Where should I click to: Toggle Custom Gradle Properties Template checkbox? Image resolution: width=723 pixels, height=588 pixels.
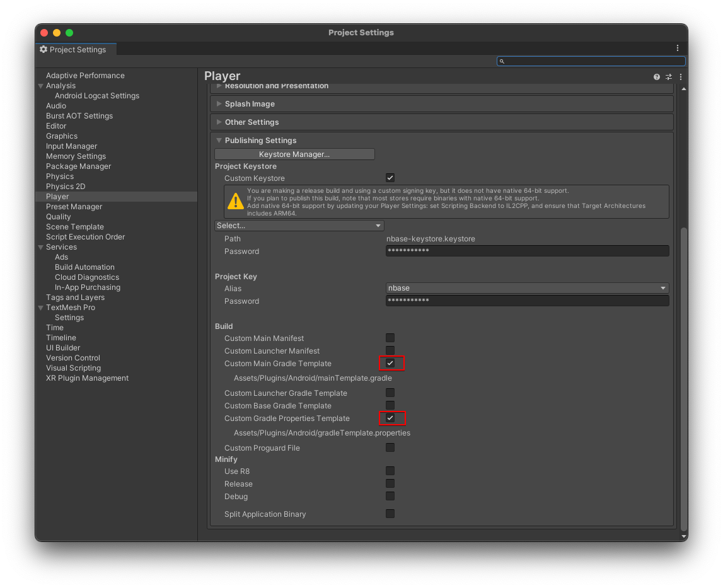coord(390,418)
